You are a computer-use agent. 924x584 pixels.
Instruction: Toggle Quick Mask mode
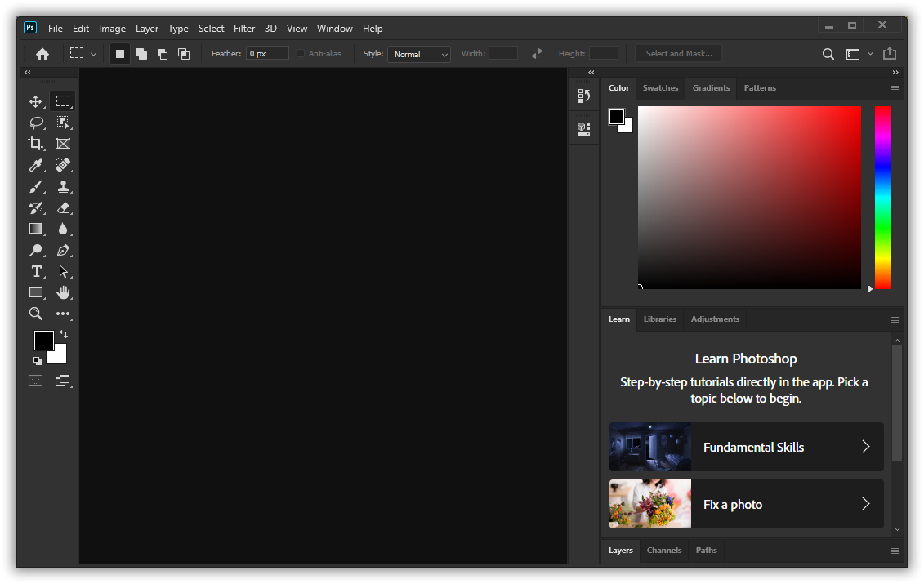(x=36, y=381)
